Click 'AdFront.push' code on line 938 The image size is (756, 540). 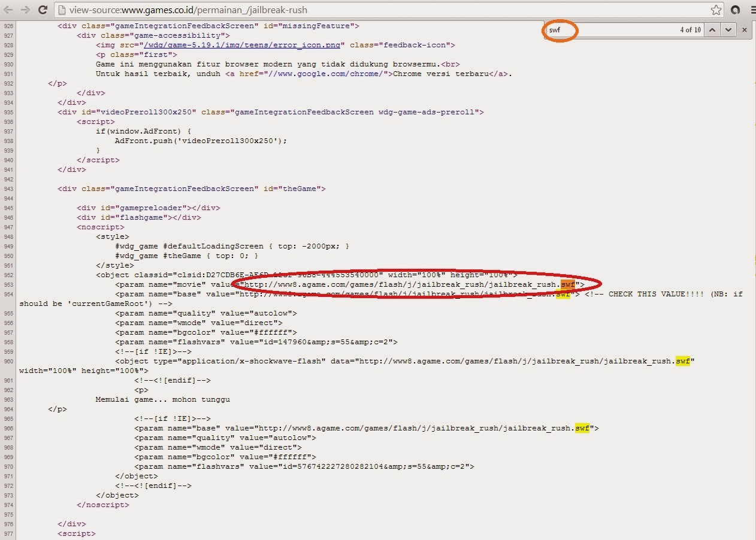(144, 141)
